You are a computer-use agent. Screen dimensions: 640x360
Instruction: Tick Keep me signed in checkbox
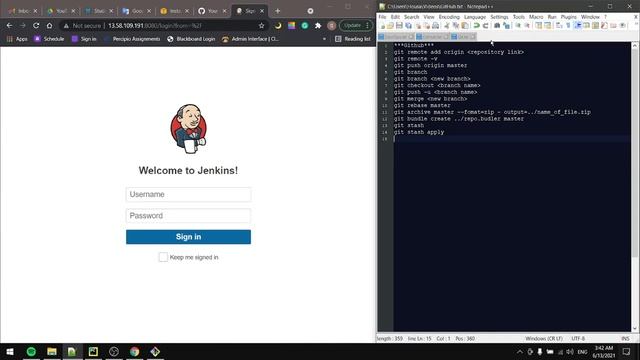(x=163, y=257)
